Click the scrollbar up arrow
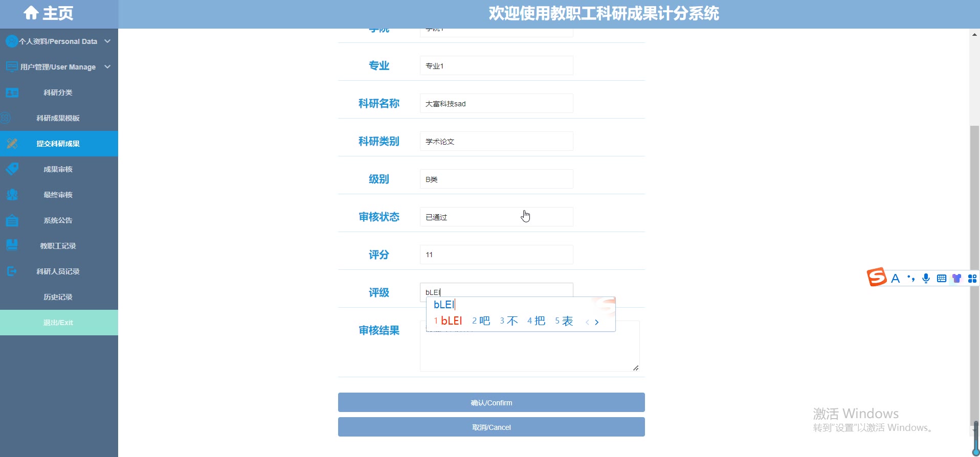 click(974, 34)
